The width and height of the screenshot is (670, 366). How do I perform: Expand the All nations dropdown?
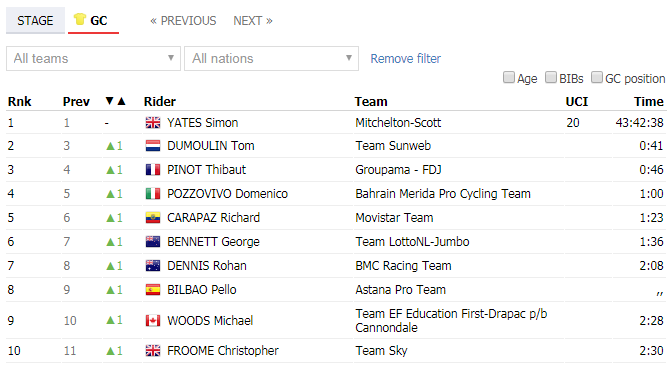(x=271, y=59)
